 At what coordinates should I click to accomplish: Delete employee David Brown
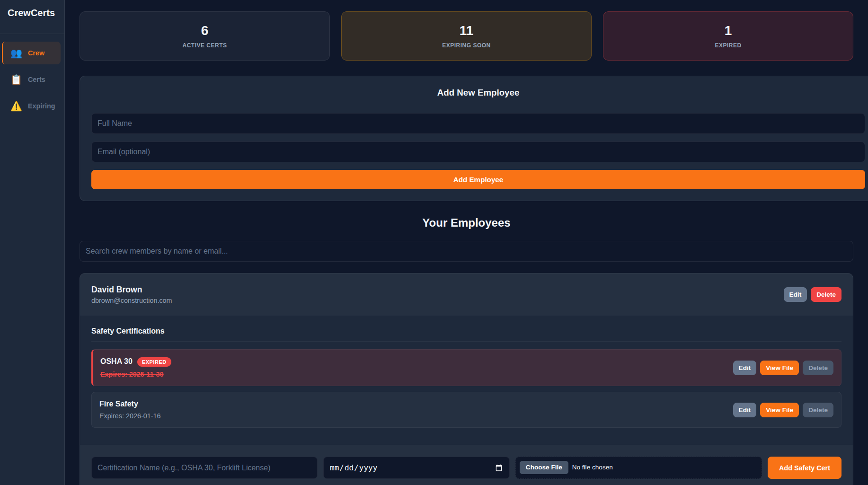tap(825, 294)
